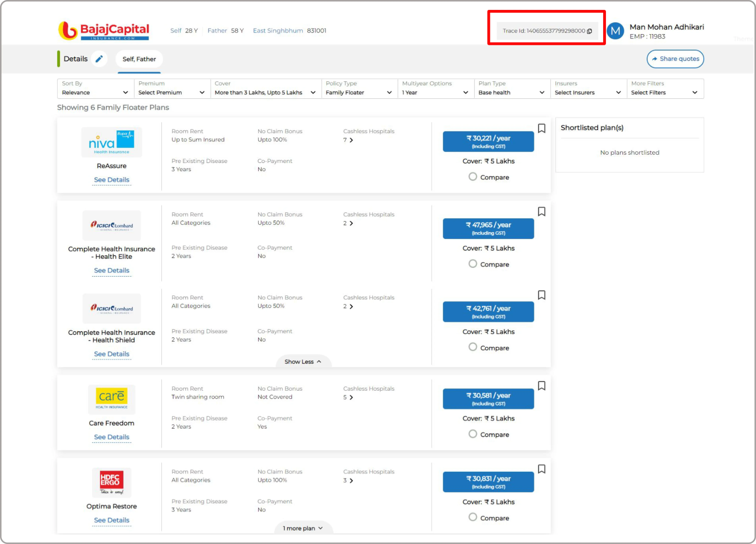Bookmark the ICICI Health Shield plan

(x=542, y=295)
